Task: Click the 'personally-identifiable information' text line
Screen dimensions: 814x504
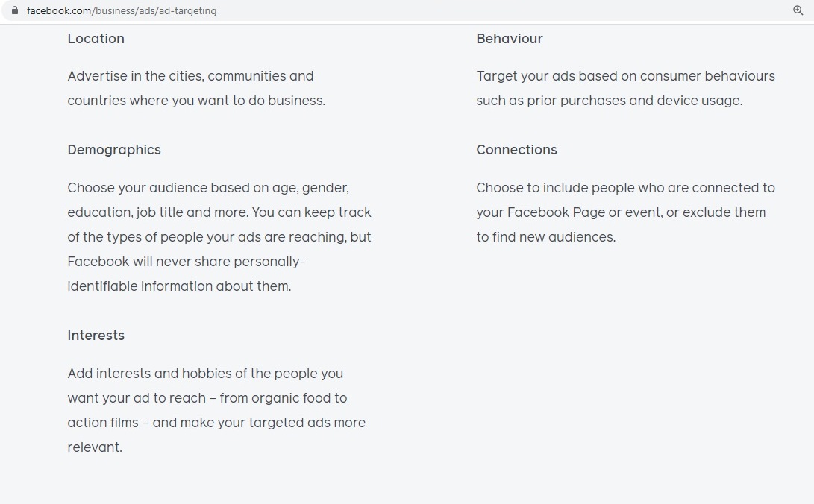Action: click(x=179, y=286)
